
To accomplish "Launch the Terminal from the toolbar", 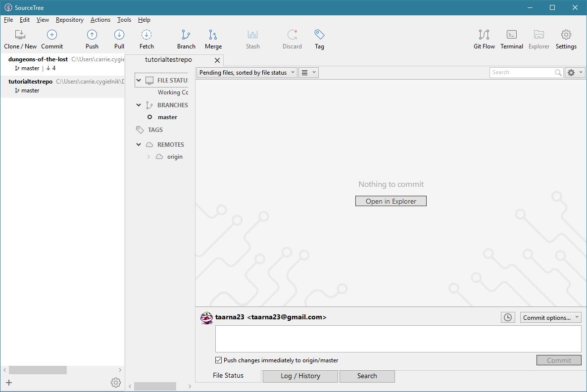I will click(511, 39).
